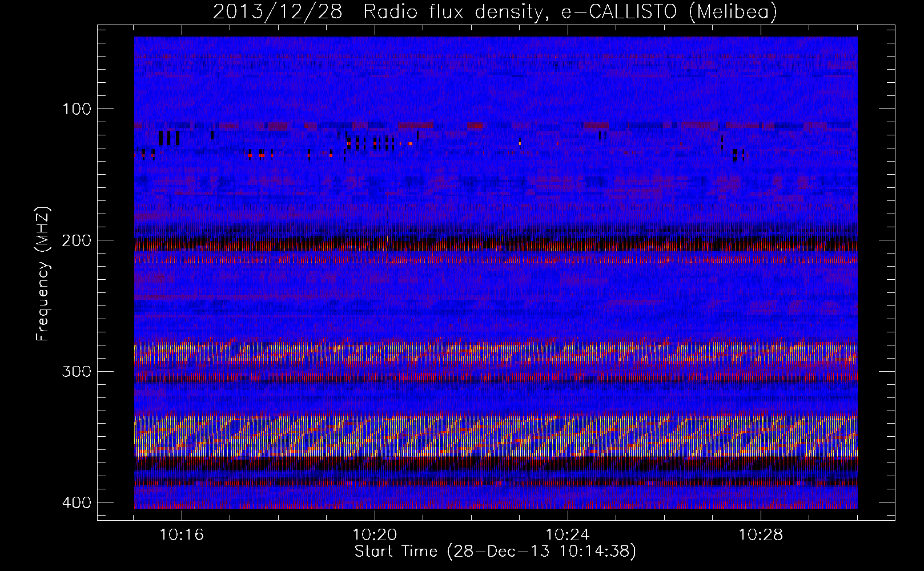Click the 200 frequency tick label
Screen dimensions: 924x571
coord(76,240)
